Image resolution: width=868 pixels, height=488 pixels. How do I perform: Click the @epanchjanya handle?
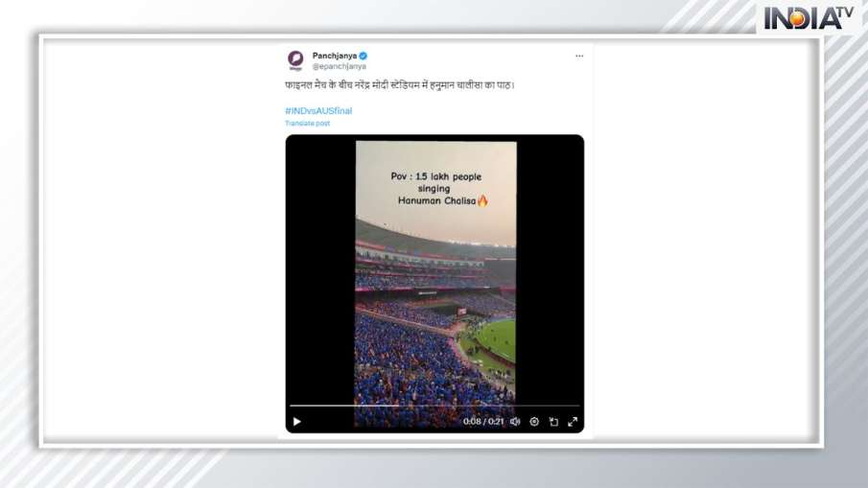pos(339,66)
